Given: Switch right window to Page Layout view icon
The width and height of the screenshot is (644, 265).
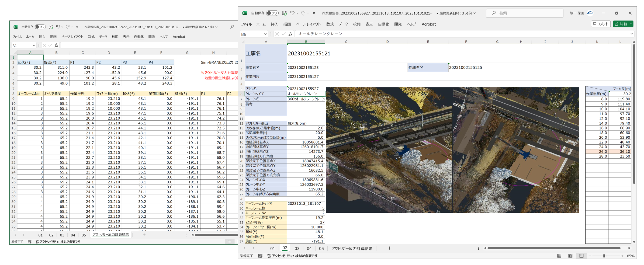Looking at the screenshot, I should point(570,256).
